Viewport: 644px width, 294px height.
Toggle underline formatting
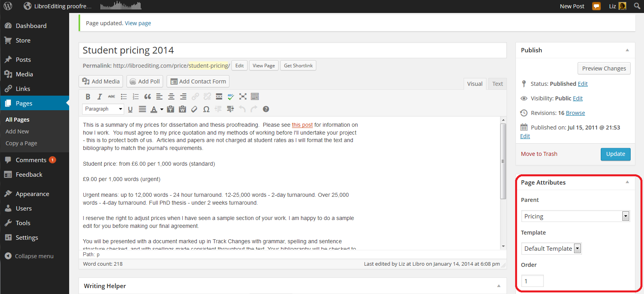pyautogui.click(x=130, y=109)
